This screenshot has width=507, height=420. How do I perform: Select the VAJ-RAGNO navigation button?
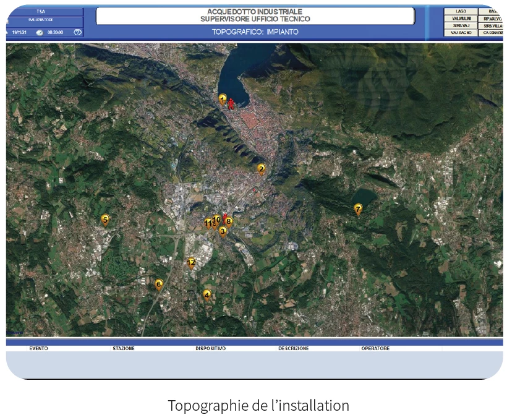pos(461,33)
